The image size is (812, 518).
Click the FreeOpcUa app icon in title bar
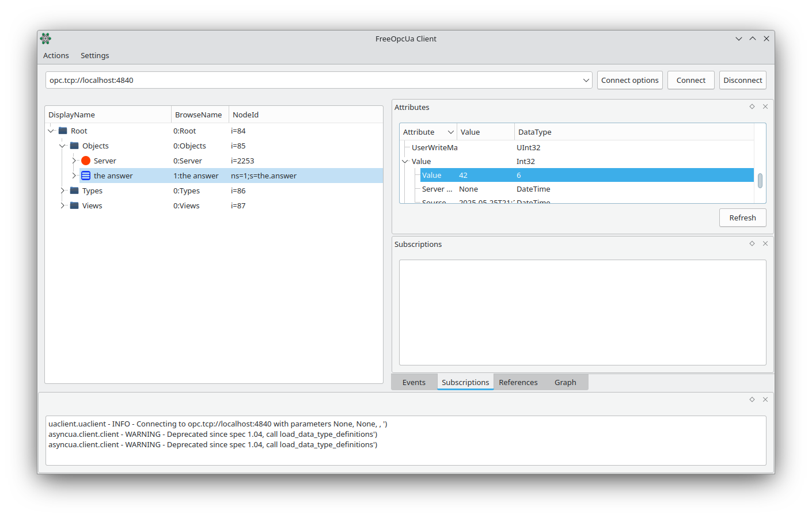click(45, 39)
